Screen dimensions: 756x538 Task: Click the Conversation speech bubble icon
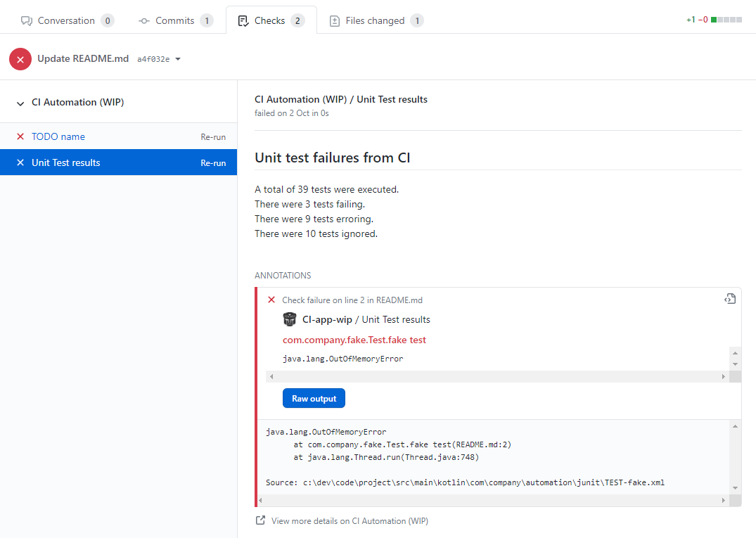(27, 20)
